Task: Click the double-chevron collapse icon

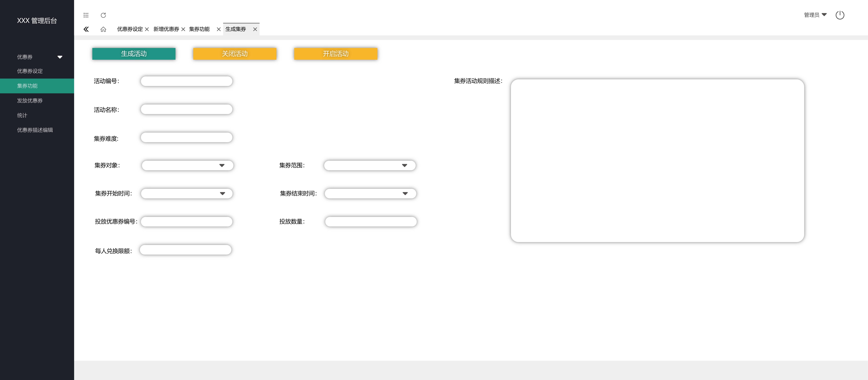Action: (86, 29)
